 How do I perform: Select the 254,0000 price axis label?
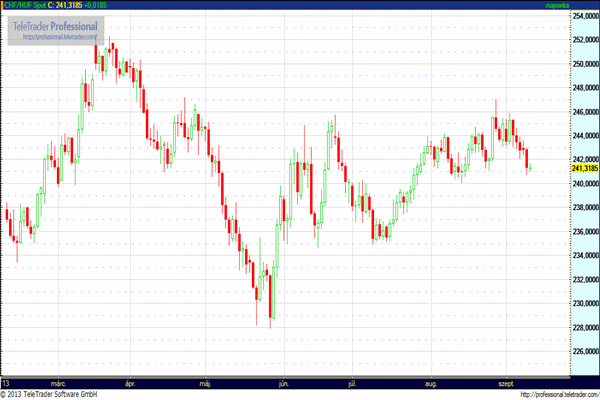pos(585,16)
